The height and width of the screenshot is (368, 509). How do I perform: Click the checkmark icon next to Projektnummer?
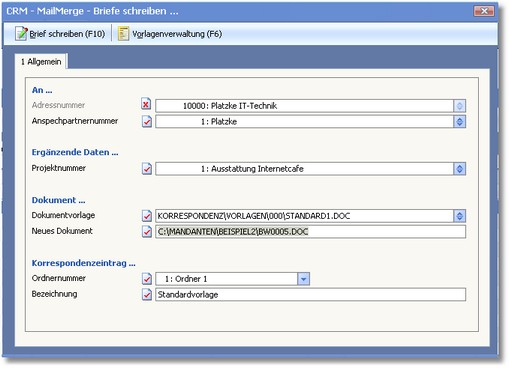pyautogui.click(x=147, y=168)
